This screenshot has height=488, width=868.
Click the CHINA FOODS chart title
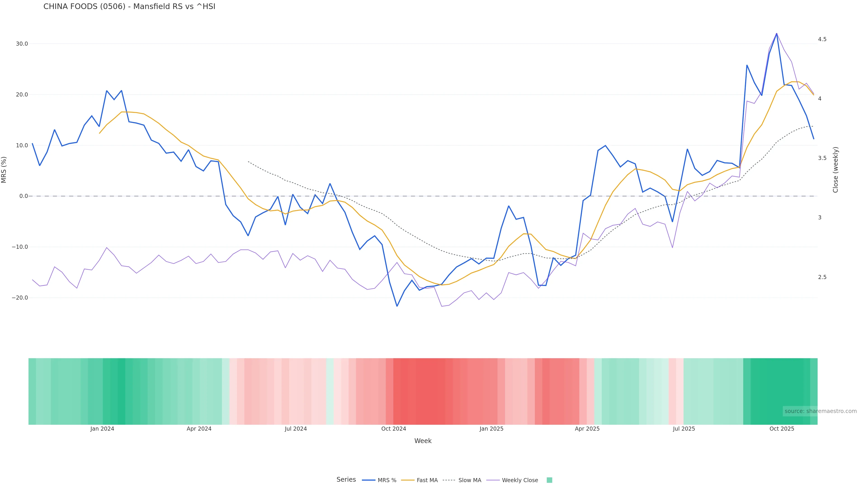pos(129,6)
